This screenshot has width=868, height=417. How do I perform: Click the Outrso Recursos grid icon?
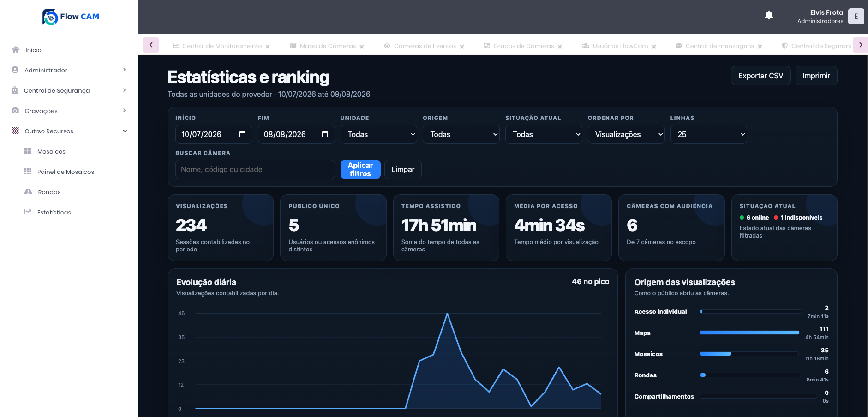coord(15,131)
